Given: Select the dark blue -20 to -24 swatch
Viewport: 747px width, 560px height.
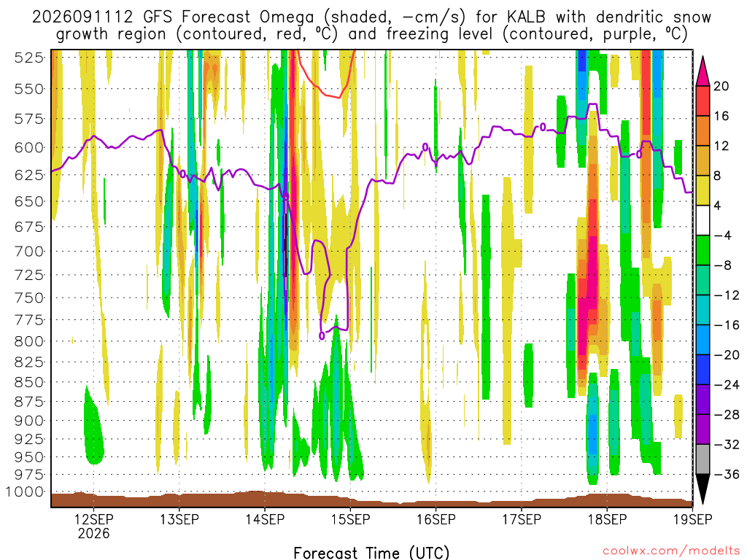Looking at the screenshot, I should (x=703, y=370).
